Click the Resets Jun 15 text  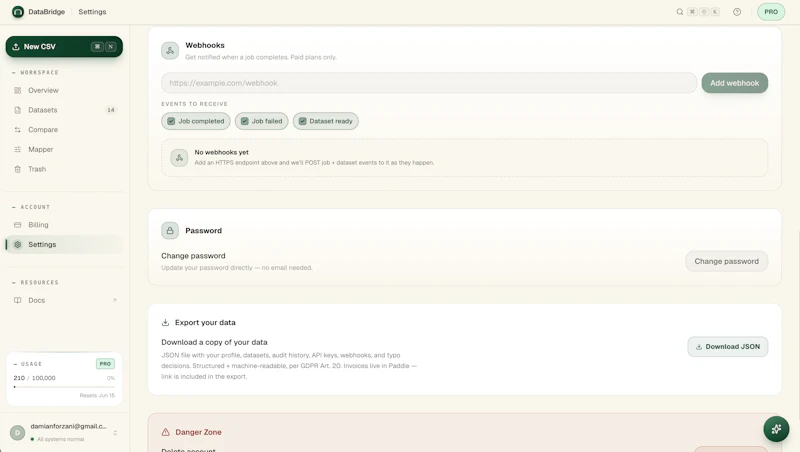[x=97, y=395]
